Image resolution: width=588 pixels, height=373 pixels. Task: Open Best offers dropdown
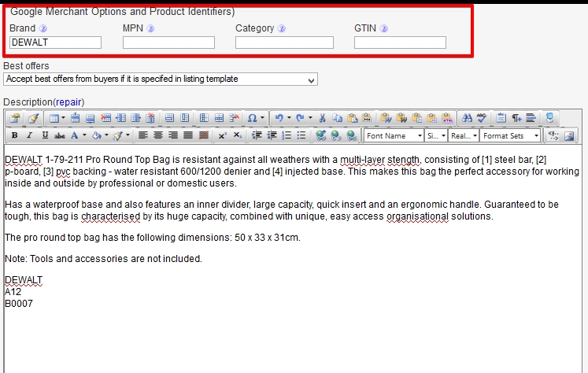click(161, 79)
